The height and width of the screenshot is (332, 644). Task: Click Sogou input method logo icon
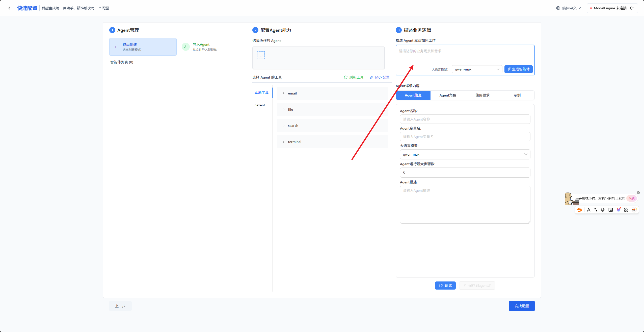click(x=580, y=210)
